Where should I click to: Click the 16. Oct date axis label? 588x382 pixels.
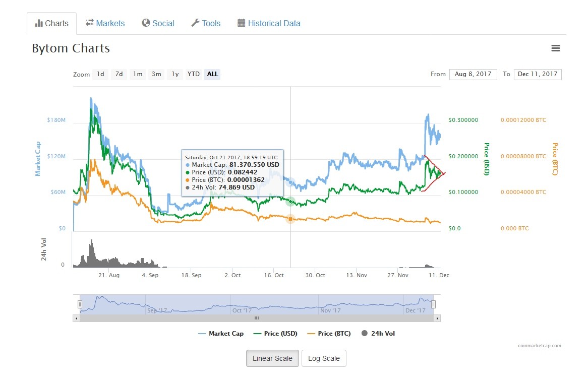click(274, 275)
